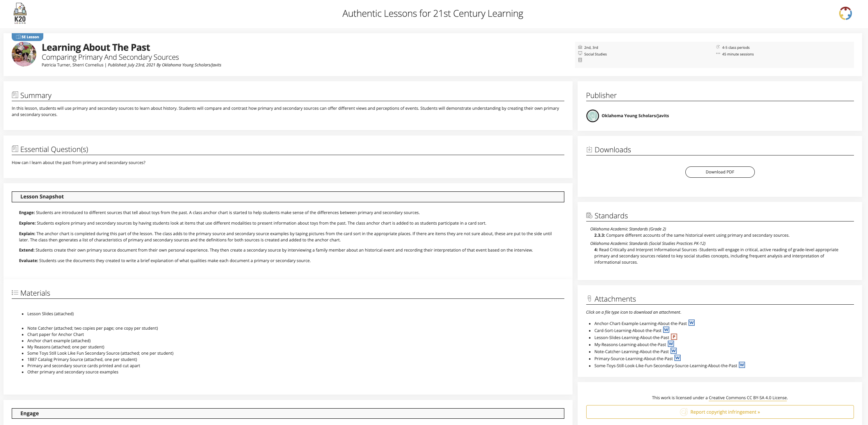Open the Oklahoma Young Scholars/Javits publisher link
This screenshot has width=868, height=425.
pyautogui.click(x=635, y=116)
